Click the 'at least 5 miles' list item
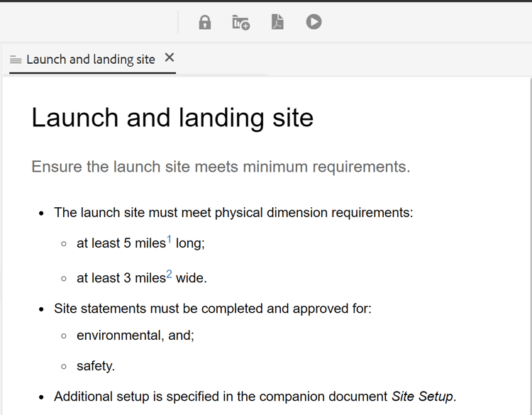Image resolution: width=532 pixels, height=415 pixels. point(140,243)
